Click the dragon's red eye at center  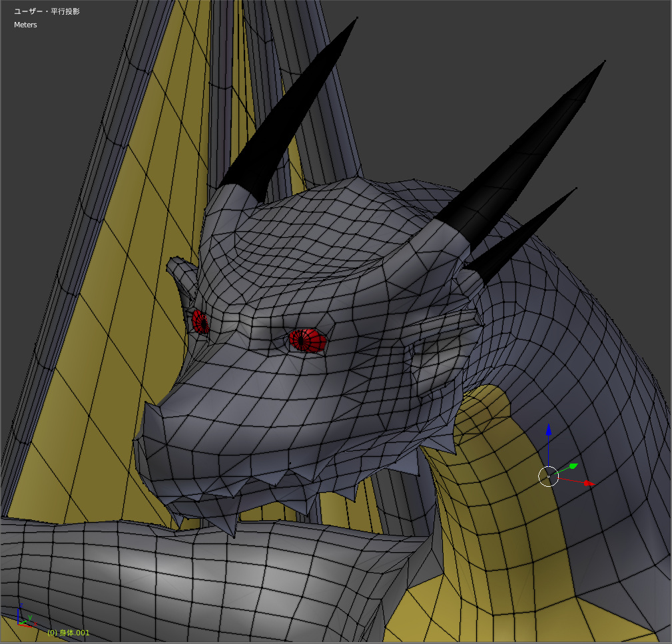[308, 340]
